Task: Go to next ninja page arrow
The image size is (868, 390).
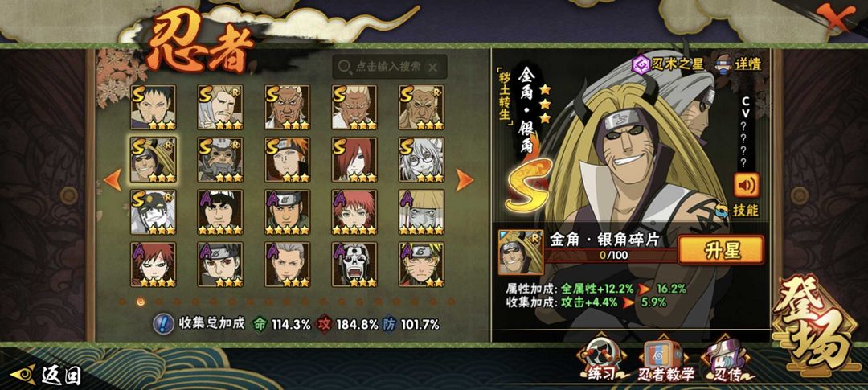Action: pyautogui.click(x=464, y=180)
